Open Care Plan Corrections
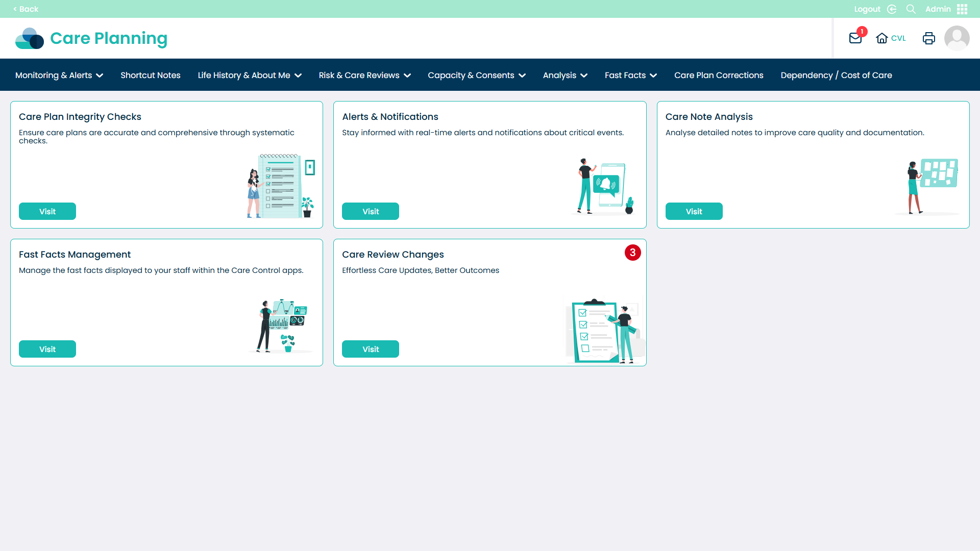The image size is (980, 551). 719,75
